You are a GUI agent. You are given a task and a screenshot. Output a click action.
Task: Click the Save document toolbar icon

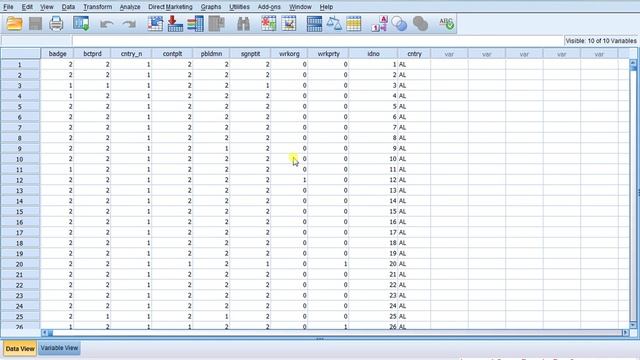36,24
